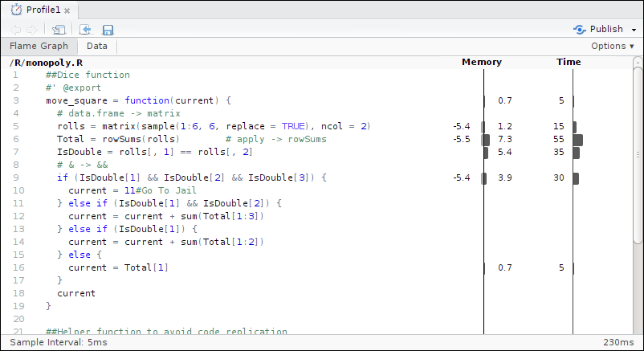Screen dimensions: 644x351
Task: Click the forward navigation arrow
Action: click(x=31, y=30)
